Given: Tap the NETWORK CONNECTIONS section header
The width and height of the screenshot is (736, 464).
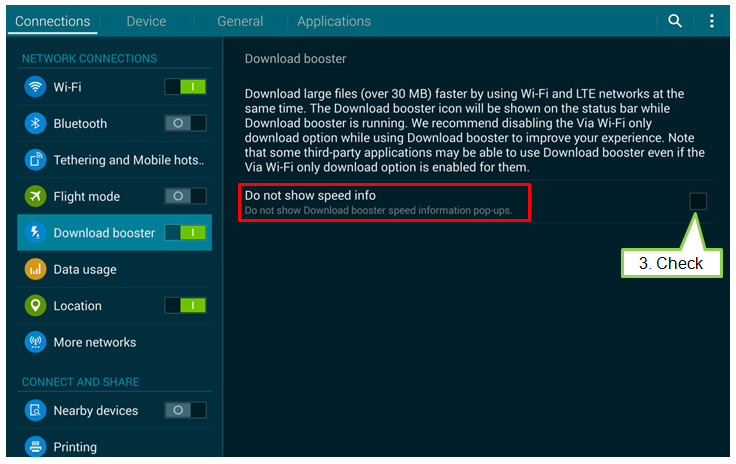Looking at the screenshot, I should click(89, 59).
